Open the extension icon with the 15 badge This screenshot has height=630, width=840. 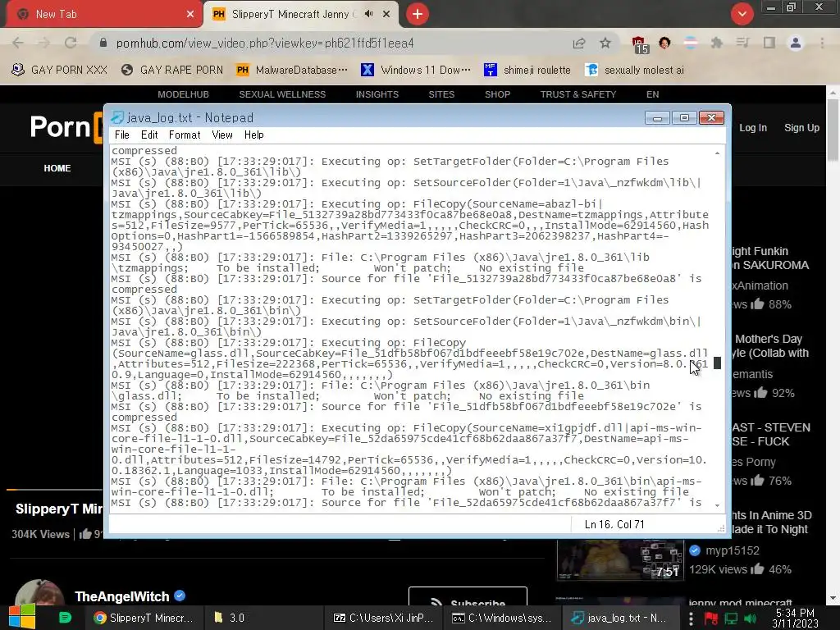click(639, 44)
